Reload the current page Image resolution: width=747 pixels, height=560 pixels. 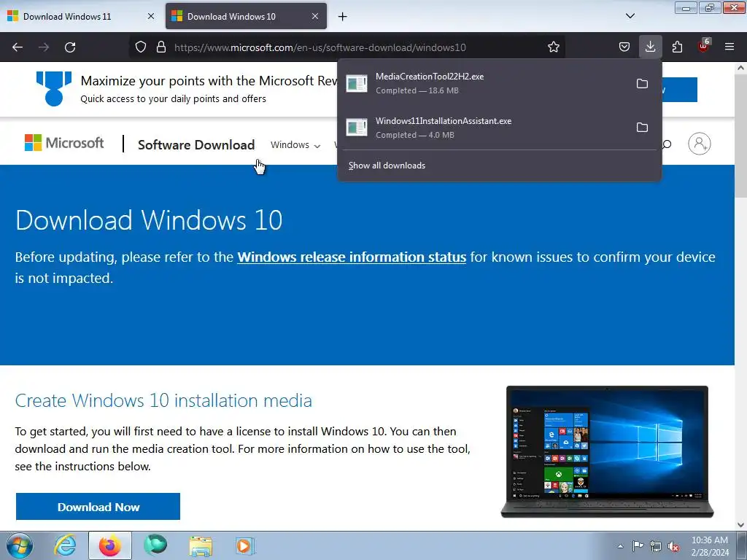coord(70,47)
